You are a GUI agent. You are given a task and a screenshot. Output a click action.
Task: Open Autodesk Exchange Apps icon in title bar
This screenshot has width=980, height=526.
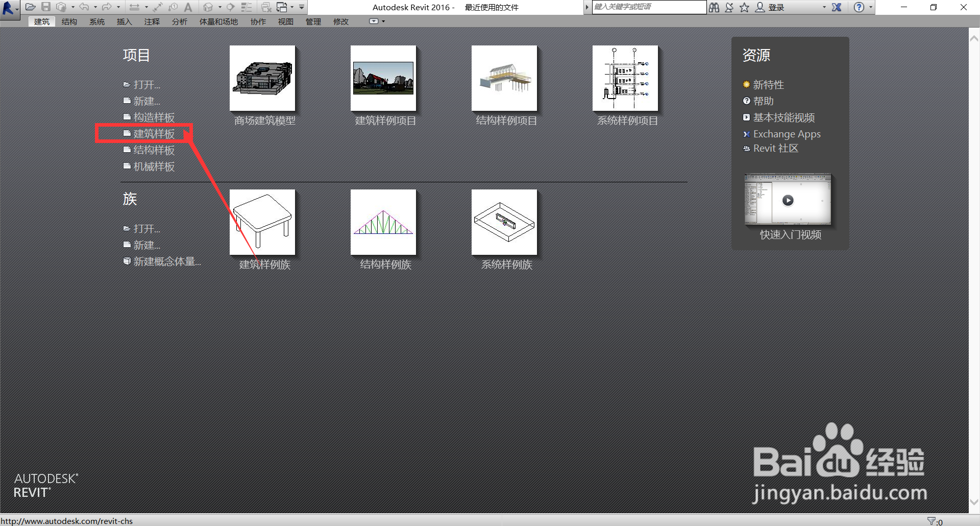(x=836, y=7)
